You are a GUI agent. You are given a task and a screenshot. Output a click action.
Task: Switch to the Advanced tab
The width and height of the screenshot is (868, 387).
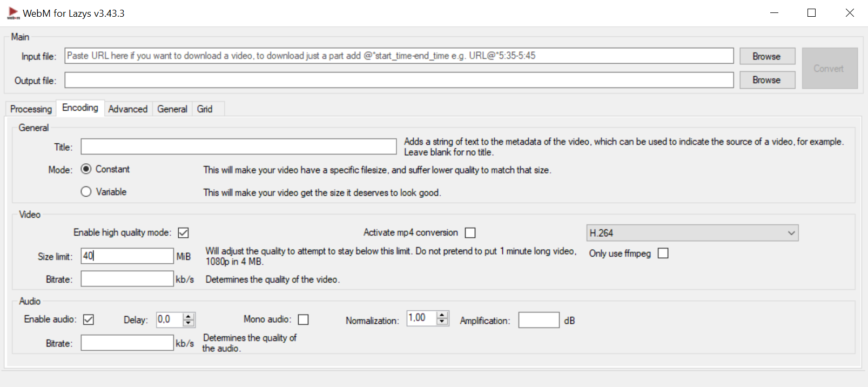click(x=128, y=109)
